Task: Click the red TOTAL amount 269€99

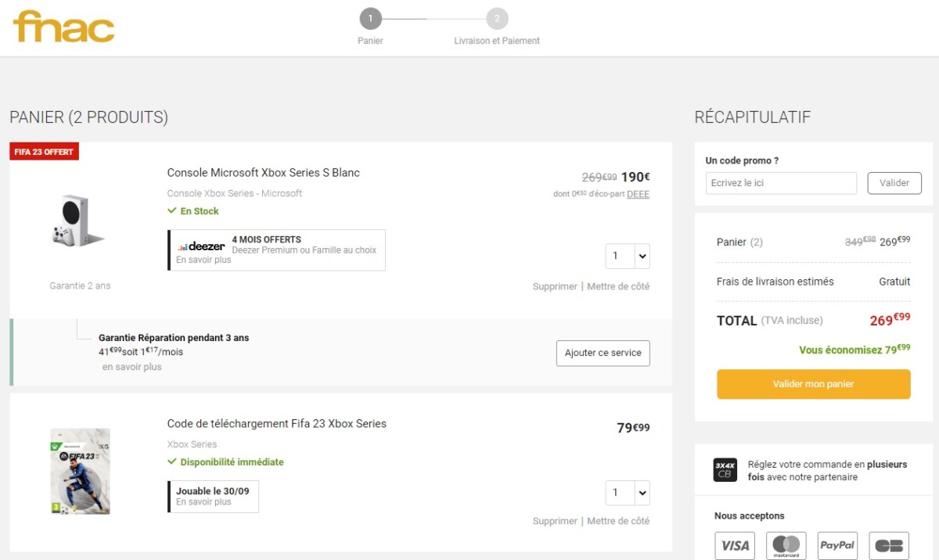Action: click(x=890, y=320)
